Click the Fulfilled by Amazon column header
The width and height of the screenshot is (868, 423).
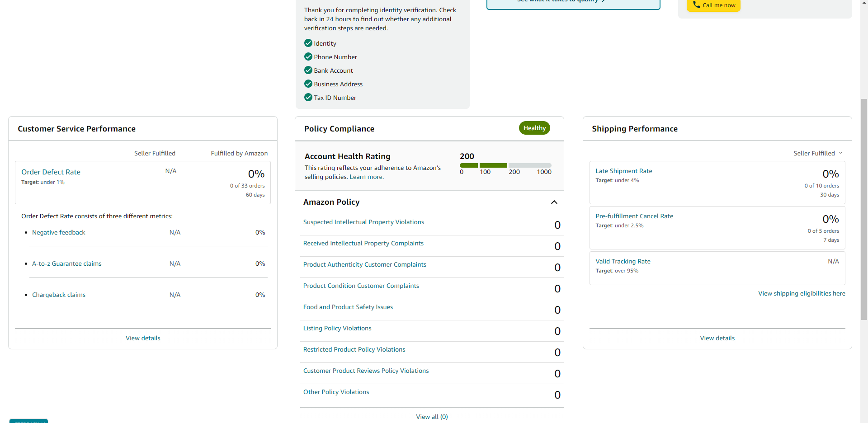pos(239,153)
